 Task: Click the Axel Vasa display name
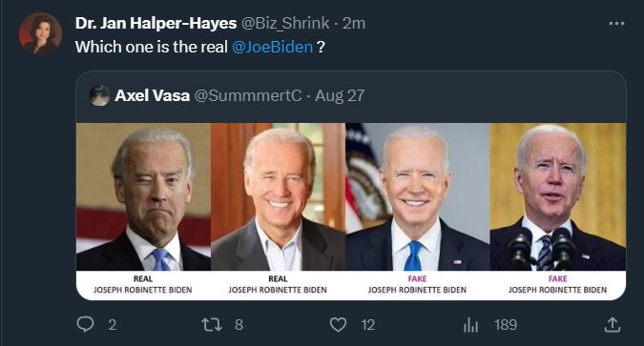[x=152, y=95]
